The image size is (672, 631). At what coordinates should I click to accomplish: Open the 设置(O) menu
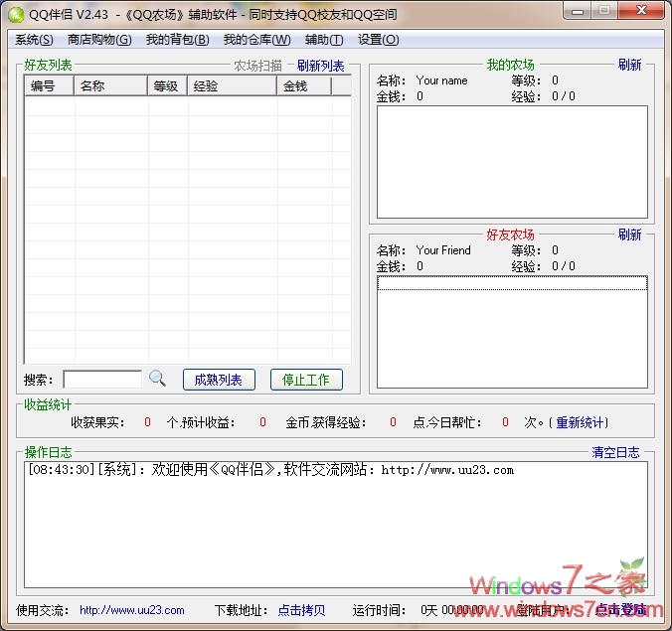(x=378, y=40)
